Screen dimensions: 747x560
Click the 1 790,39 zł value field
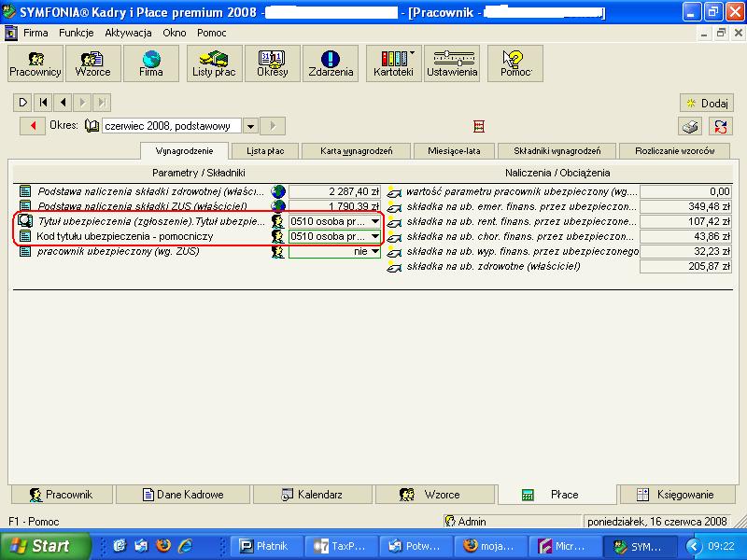click(x=334, y=206)
